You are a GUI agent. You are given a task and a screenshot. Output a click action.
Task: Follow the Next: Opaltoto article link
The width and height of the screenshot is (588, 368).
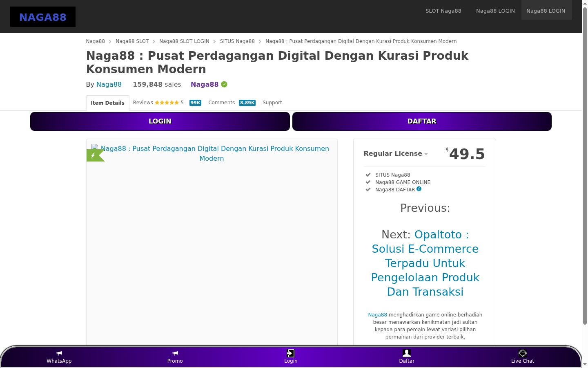click(425, 263)
